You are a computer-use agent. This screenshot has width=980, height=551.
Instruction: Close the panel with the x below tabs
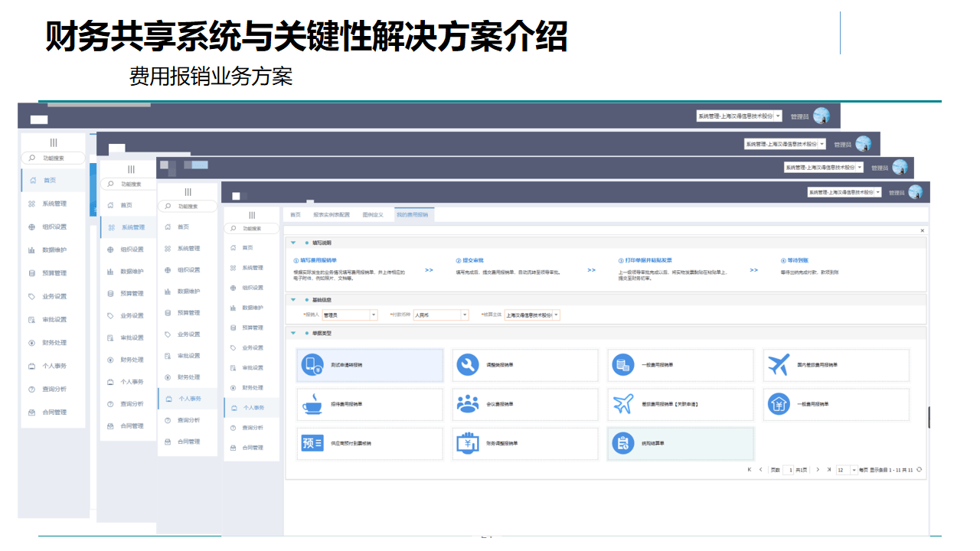coord(922,230)
